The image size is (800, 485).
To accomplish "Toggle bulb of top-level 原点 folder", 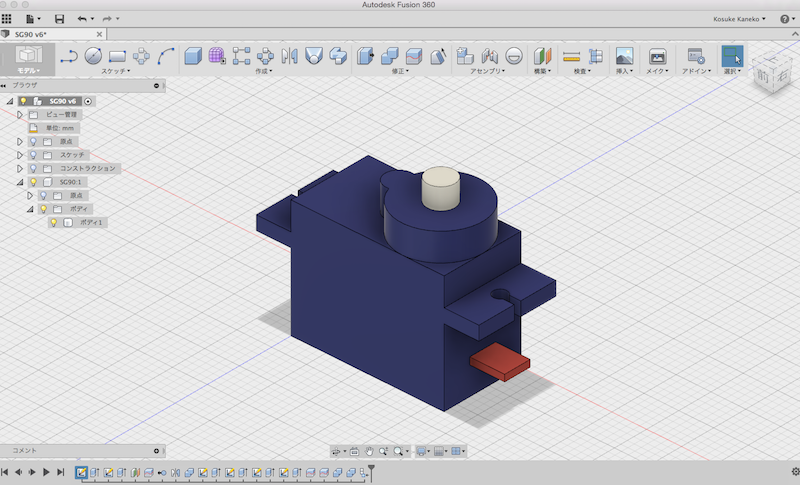I will coord(33,141).
